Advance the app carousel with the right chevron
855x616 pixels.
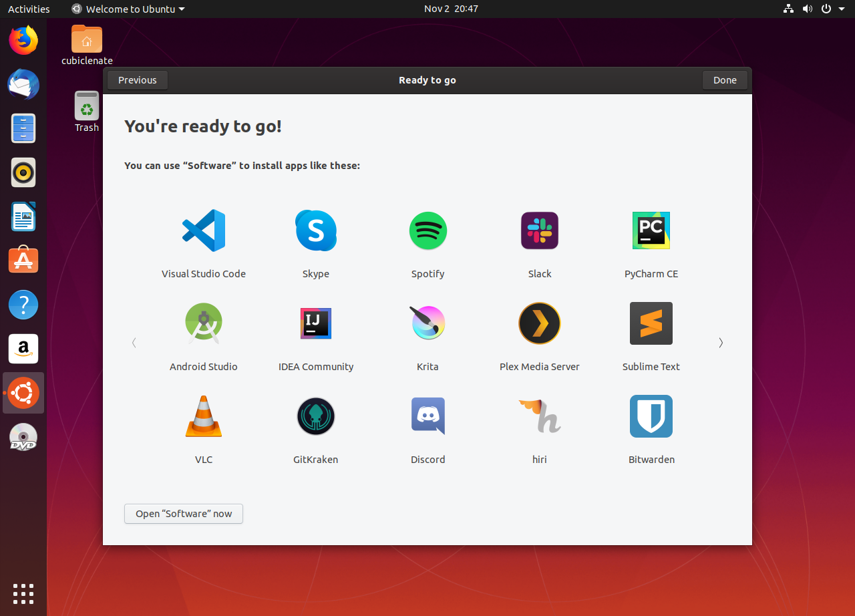coord(721,342)
